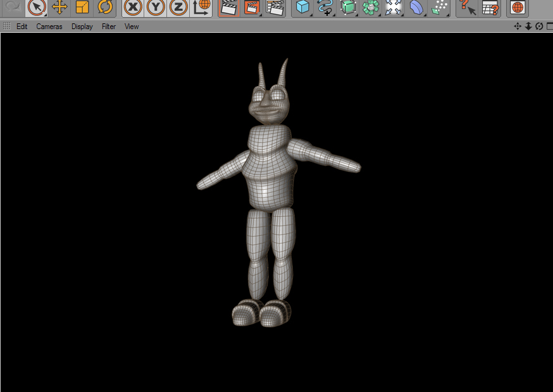Toggle the viewport maximize icon

coord(549,26)
